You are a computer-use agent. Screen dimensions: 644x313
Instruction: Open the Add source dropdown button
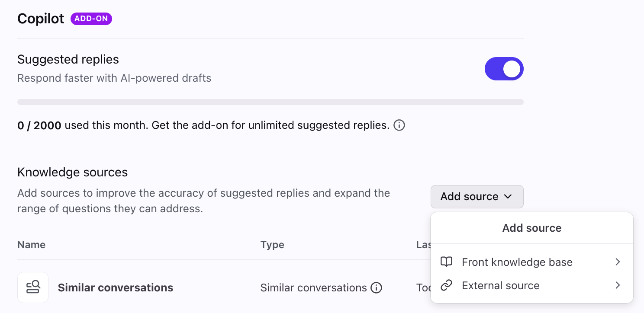coord(477,197)
